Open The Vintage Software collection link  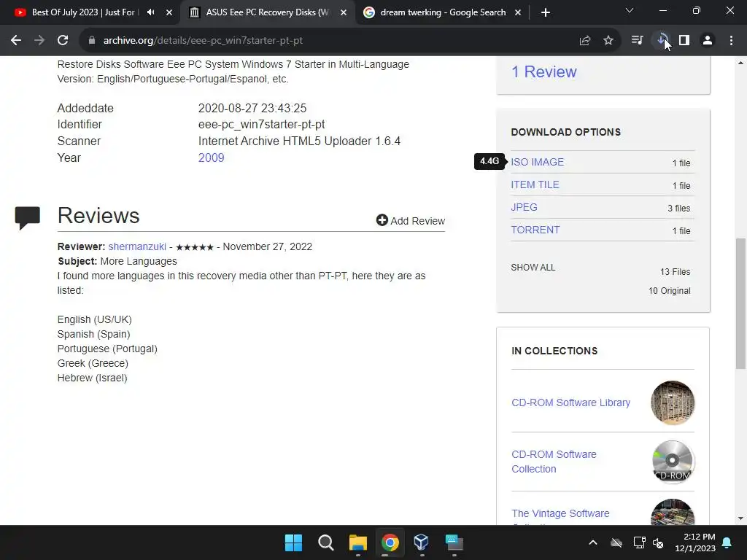(560, 513)
